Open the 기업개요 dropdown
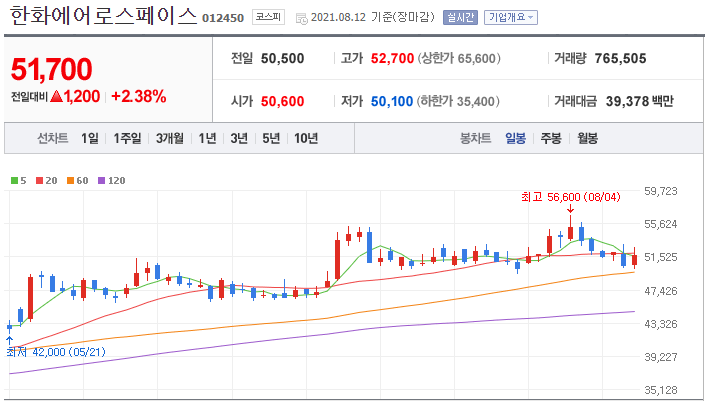Screen dimensions: 705x401 (511, 18)
